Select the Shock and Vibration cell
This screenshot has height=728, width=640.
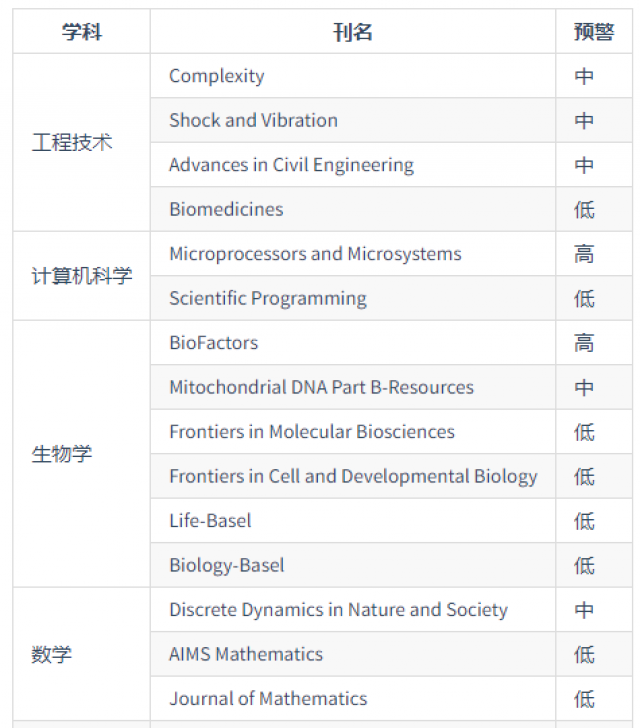(x=253, y=120)
